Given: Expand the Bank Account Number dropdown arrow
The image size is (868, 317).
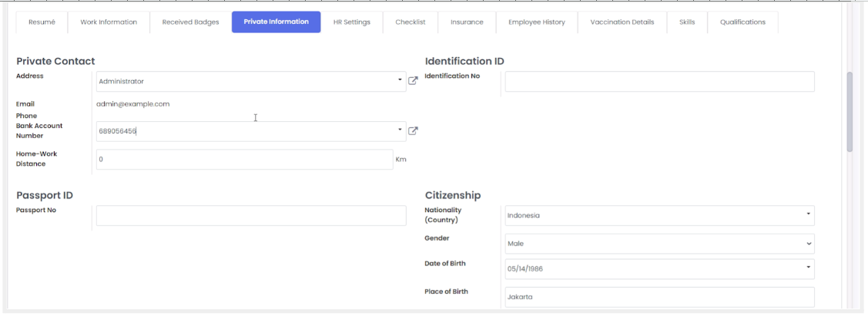Looking at the screenshot, I should 400,130.
